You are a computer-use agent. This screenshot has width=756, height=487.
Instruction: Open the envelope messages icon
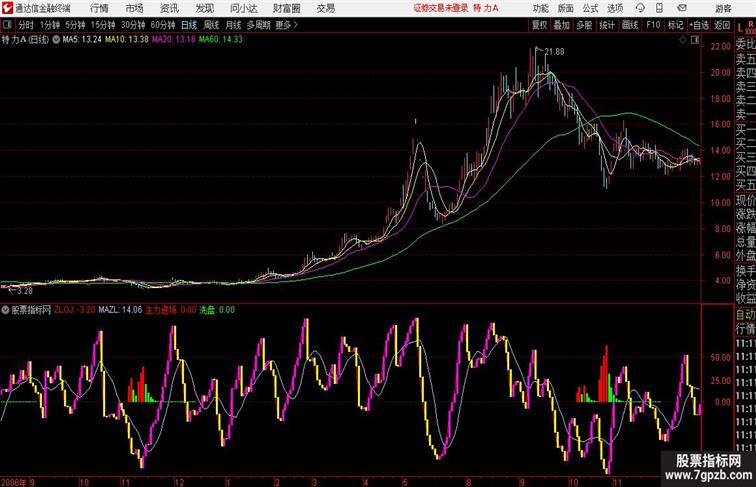(682, 8)
